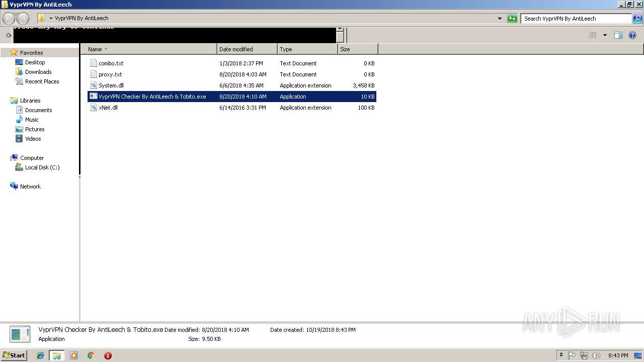
Task: Click the 8:43 PM system clock
Action: (x=618, y=355)
